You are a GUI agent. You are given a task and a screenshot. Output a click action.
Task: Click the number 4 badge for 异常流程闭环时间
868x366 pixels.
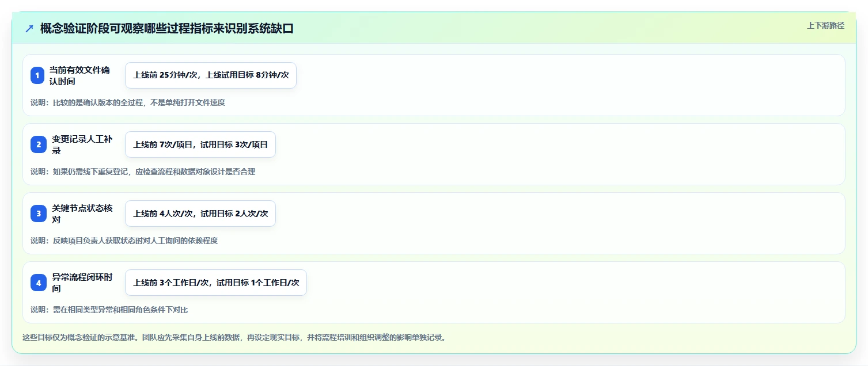click(37, 283)
